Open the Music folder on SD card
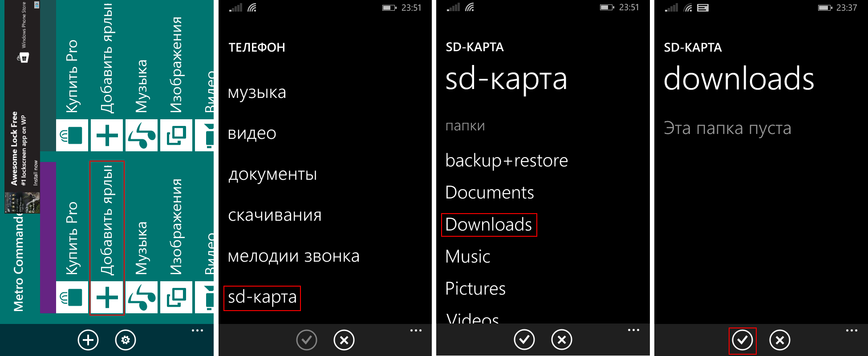Screen dimensions: 868x356 tap(468, 257)
